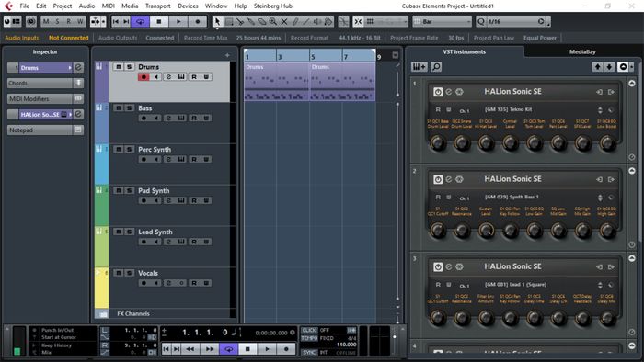
Task: Open the Project menu
Action: [63, 6]
